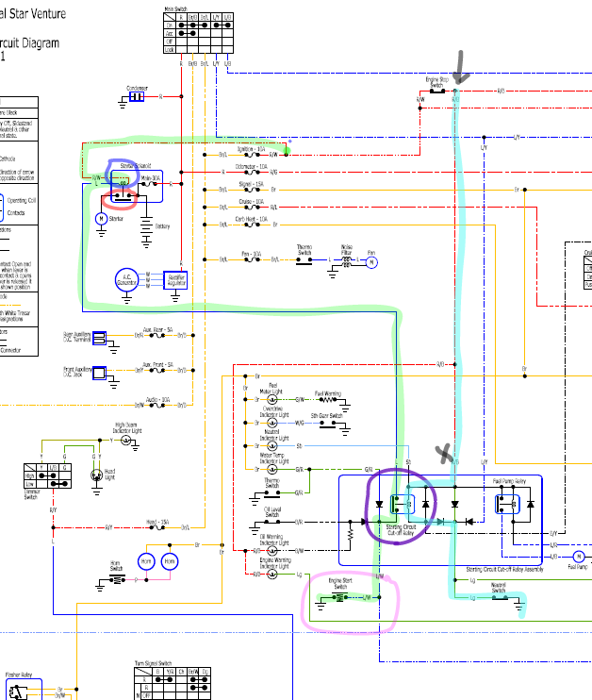Click the Head - 15A fuse
This screenshot has width=592, height=700.
tap(156, 527)
